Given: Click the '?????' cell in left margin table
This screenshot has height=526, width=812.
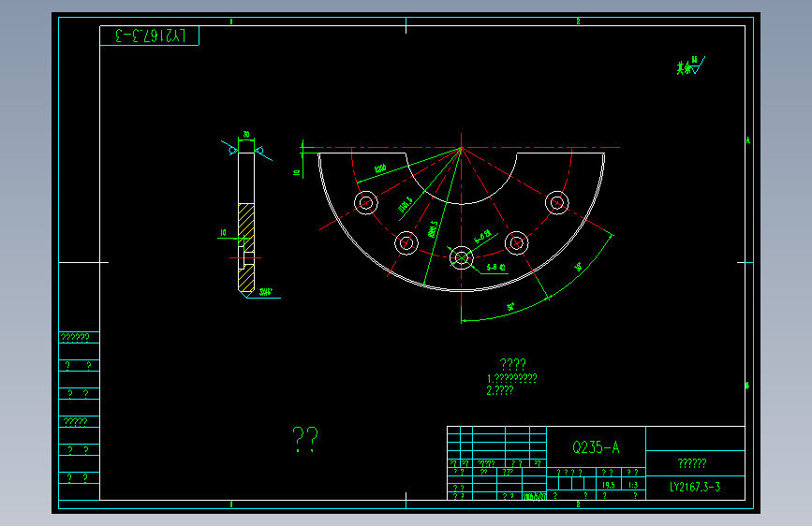Looking at the screenshot, I should click(x=80, y=421).
